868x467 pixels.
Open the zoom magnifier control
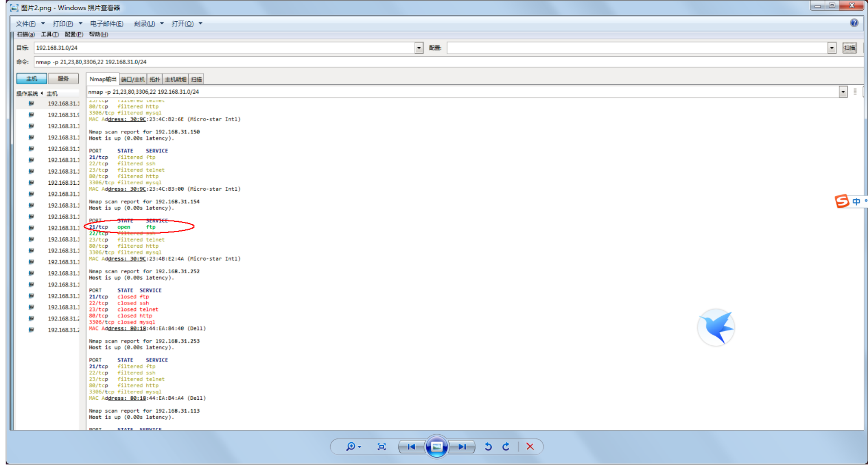351,447
